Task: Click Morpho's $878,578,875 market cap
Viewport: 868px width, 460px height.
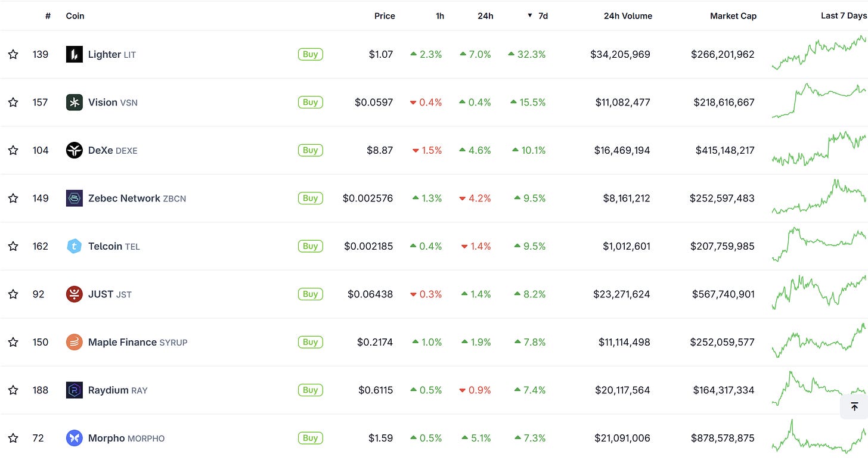Action: (723, 438)
